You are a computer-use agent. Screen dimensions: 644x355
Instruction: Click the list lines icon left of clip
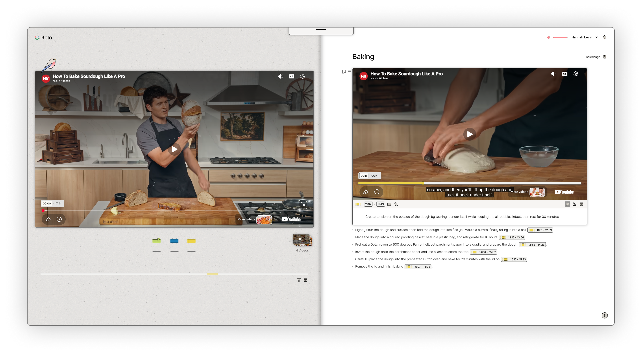tap(350, 72)
